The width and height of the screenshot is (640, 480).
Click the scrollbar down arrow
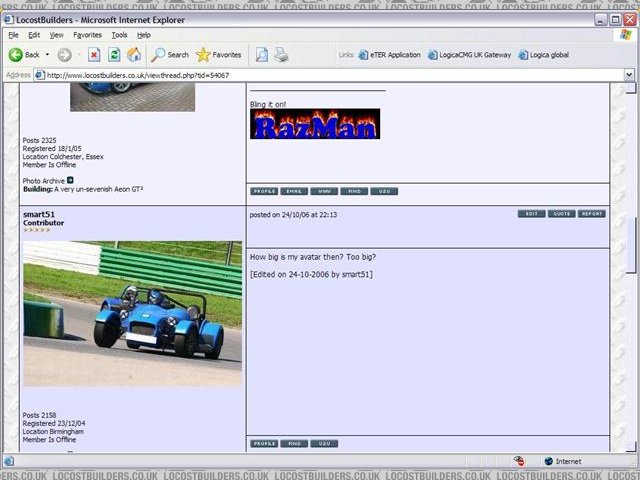[631, 446]
